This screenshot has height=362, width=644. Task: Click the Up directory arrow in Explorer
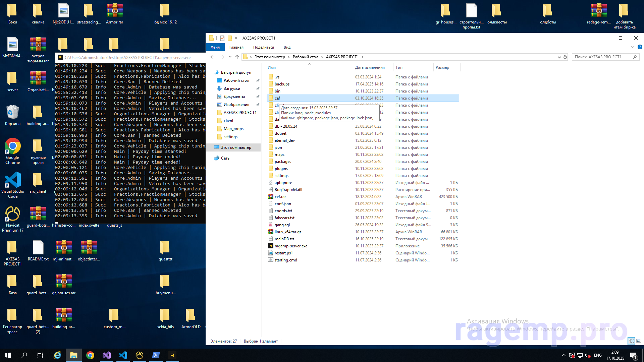tap(237, 57)
